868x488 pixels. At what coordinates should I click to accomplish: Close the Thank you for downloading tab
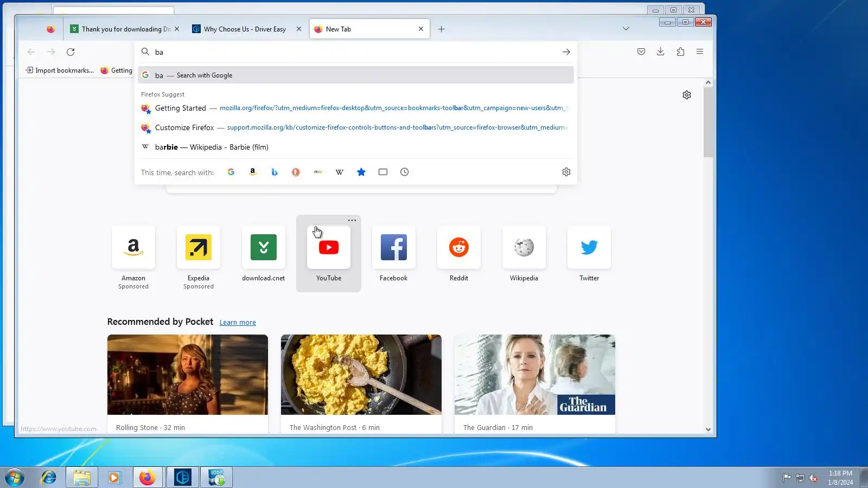pos(177,29)
